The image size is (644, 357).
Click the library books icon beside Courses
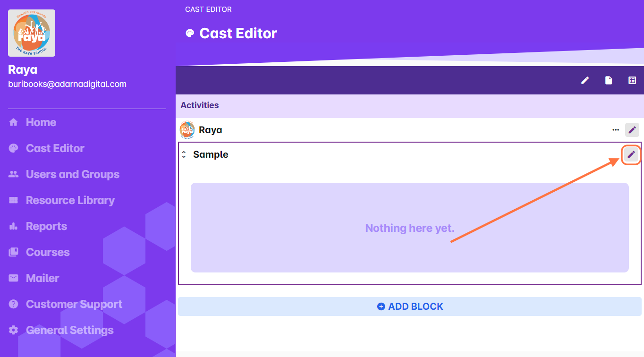pos(13,252)
